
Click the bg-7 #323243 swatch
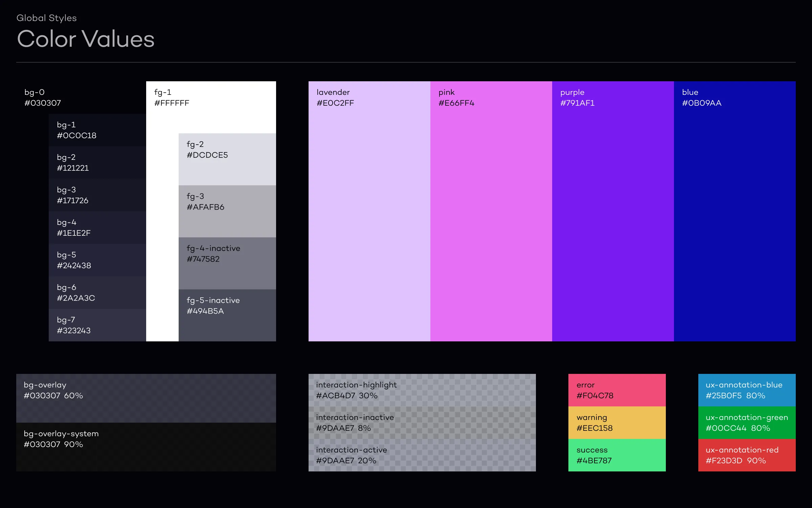[x=97, y=325]
